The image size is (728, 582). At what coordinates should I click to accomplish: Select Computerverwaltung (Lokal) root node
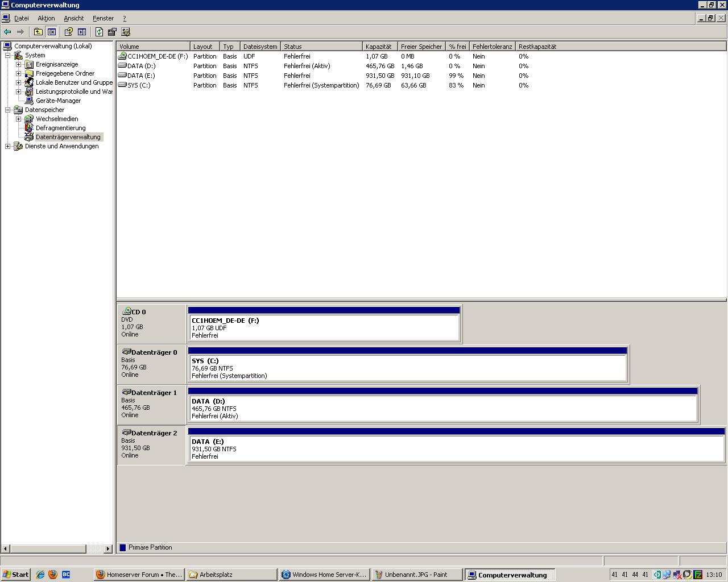click(x=53, y=46)
